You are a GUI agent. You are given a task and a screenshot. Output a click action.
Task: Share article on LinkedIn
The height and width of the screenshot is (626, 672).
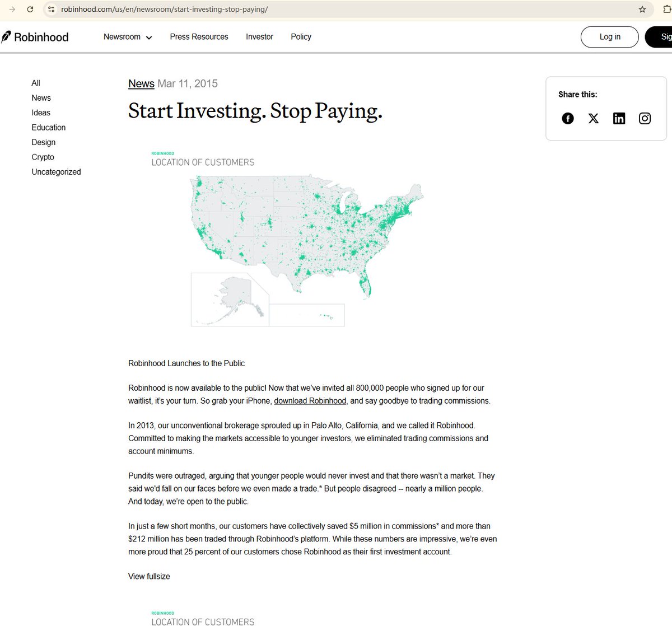619,118
